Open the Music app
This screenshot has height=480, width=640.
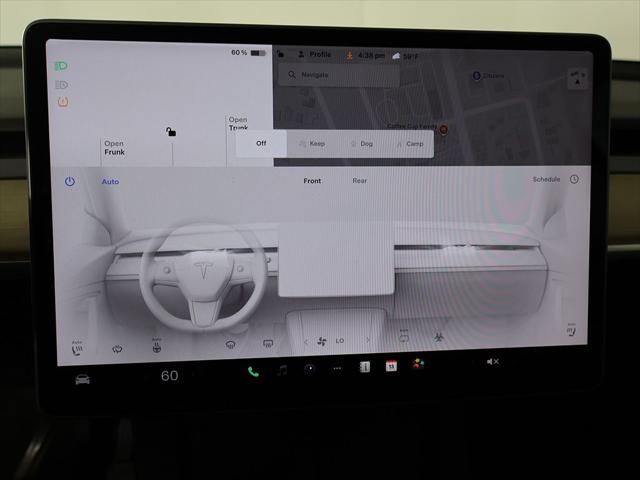click(282, 370)
